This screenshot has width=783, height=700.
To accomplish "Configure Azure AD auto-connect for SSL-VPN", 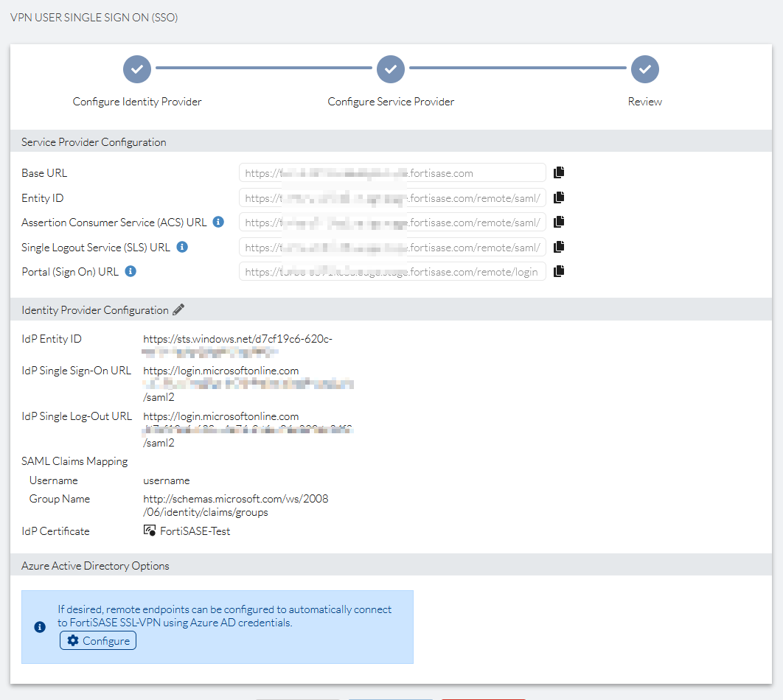I will tap(97, 640).
